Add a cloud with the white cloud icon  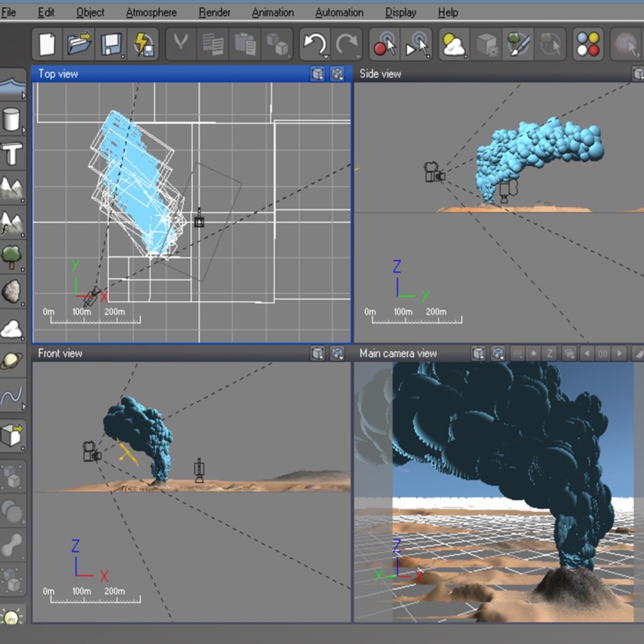click(13, 329)
